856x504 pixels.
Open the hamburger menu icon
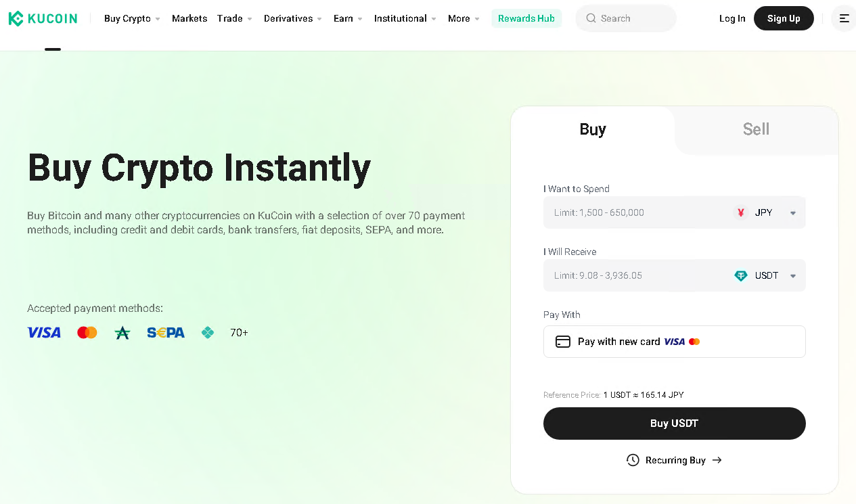point(844,18)
